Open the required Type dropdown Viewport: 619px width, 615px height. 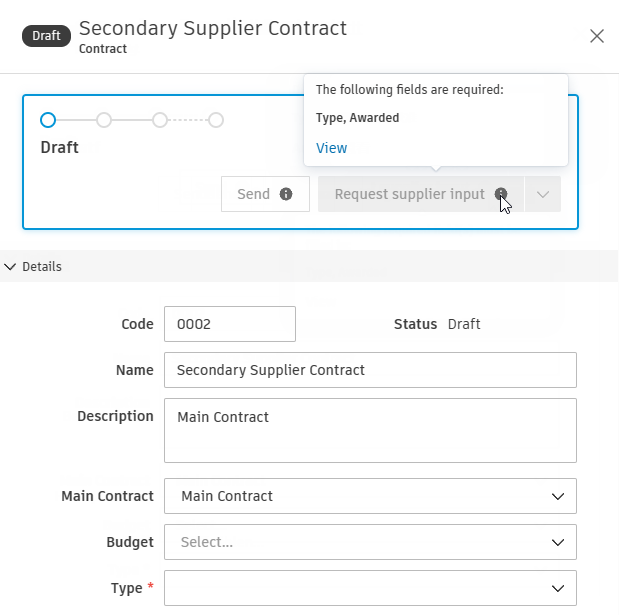click(370, 588)
